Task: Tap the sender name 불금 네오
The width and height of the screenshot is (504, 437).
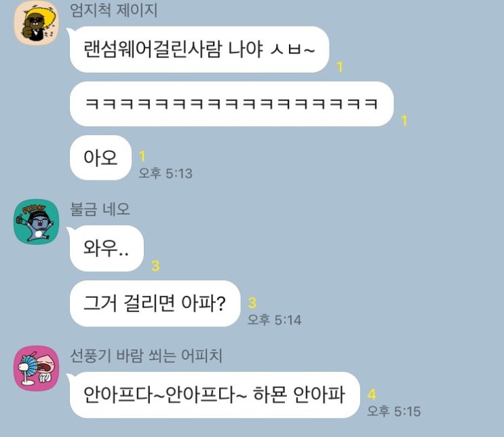Action: pyautogui.click(x=100, y=209)
